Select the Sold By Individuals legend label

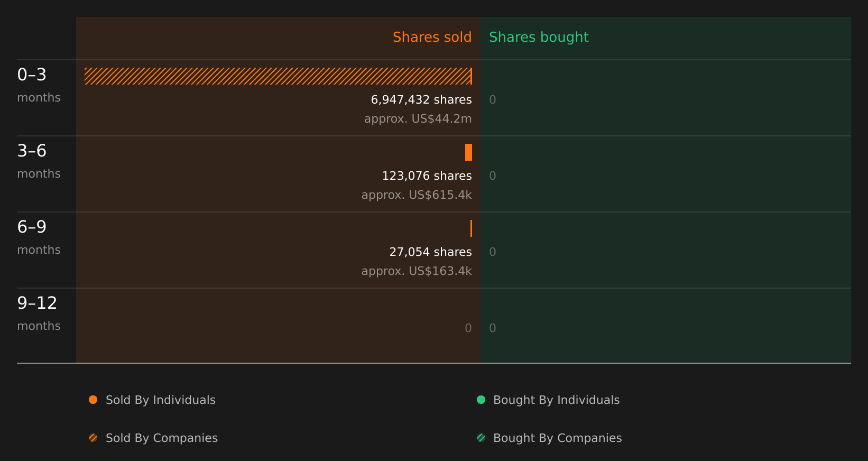tap(161, 400)
